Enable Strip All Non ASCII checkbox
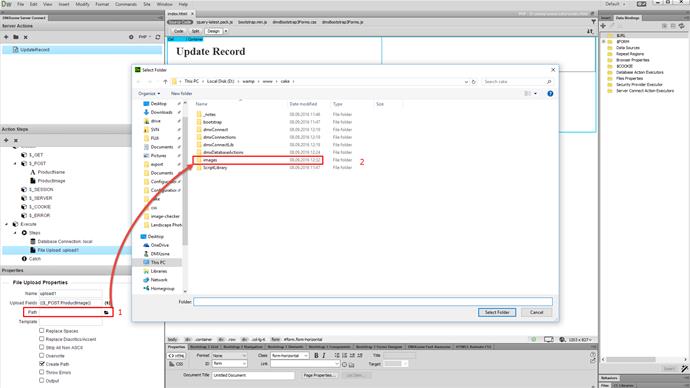 point(42,347)
